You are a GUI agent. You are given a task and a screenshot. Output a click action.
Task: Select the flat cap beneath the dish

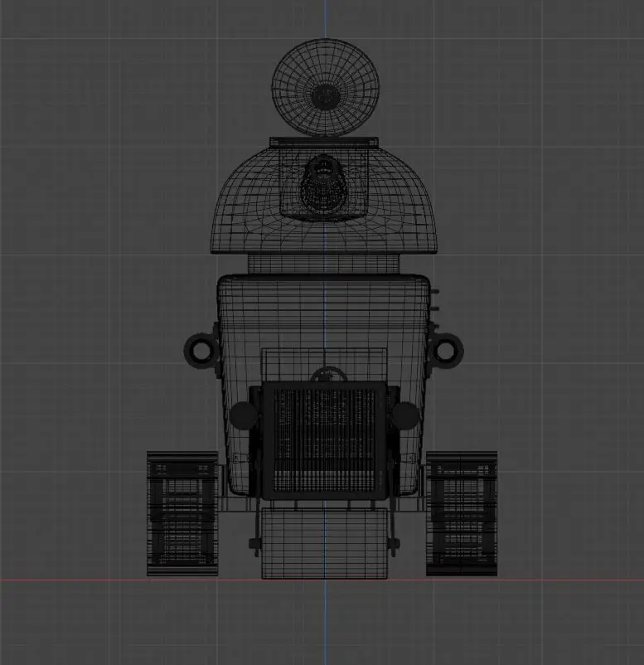tap(324, 141)
